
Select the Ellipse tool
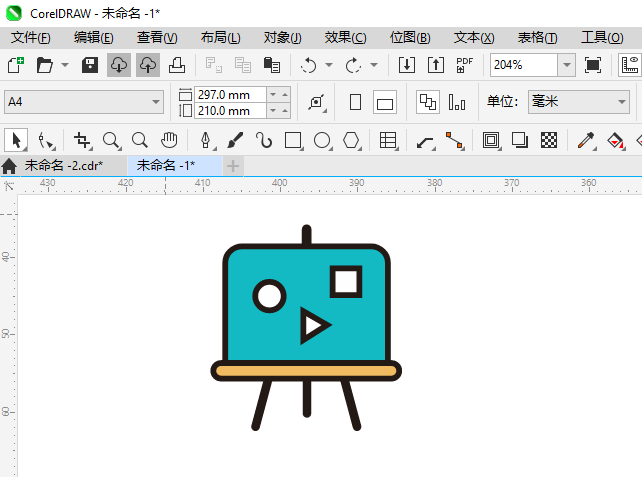[x=322, y=140]
